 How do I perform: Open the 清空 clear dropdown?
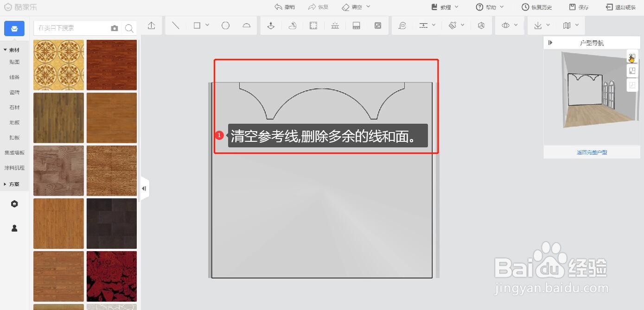point(356,7)
